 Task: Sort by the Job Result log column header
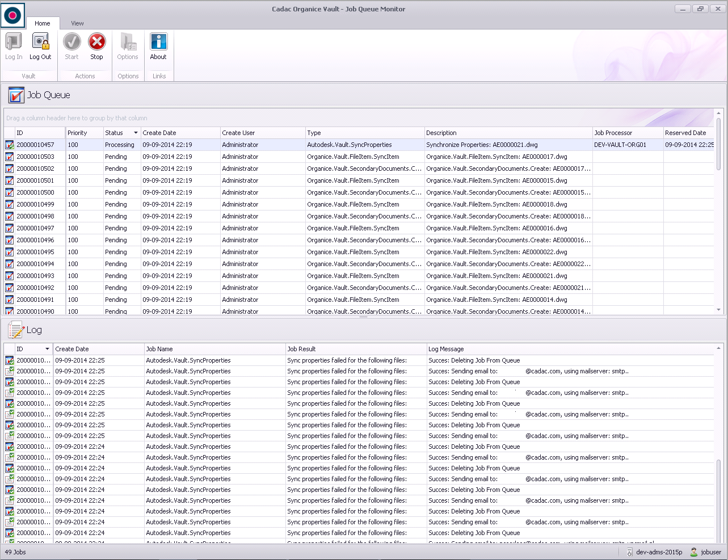[x=356, y=349]
